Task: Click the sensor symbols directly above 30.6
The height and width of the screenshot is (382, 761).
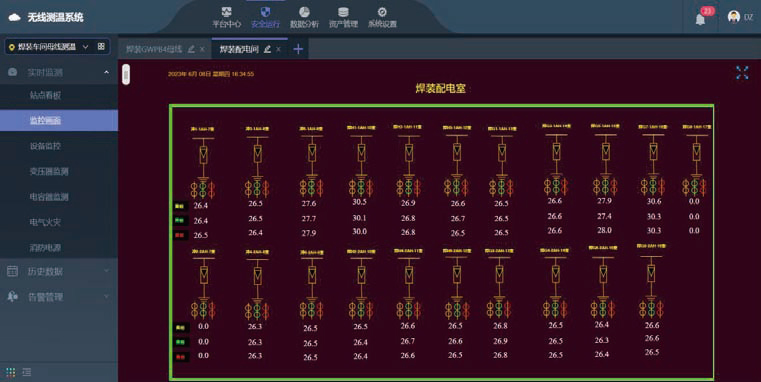Action: (x=653, y=186)
